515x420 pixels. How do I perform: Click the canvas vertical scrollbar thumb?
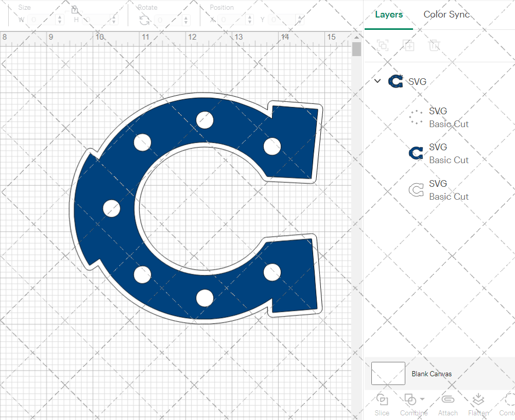pos(357,49)
